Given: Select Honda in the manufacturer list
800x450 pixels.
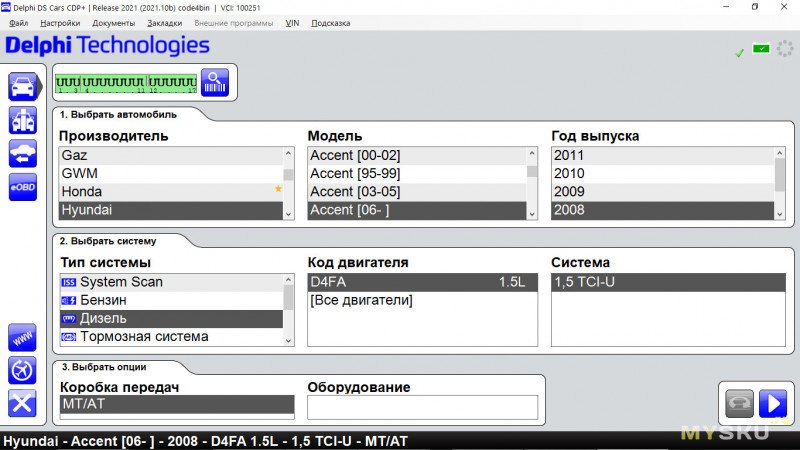Looking at the screenshot, I should pos(171,192).
